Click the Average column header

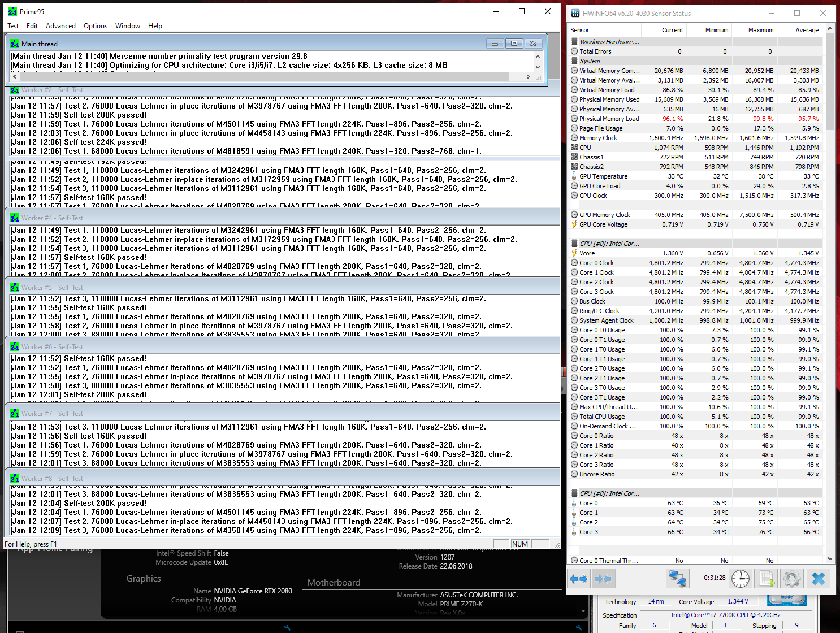[800, 30]
